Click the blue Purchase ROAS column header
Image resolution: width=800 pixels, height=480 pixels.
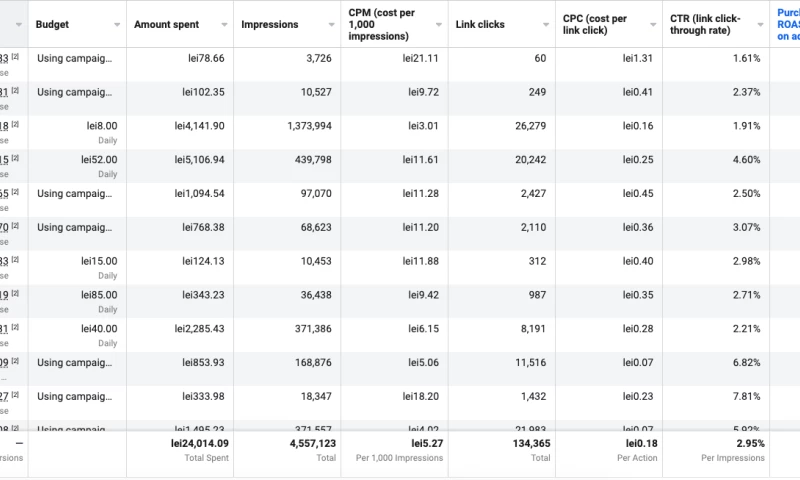[x=787, y=24]
